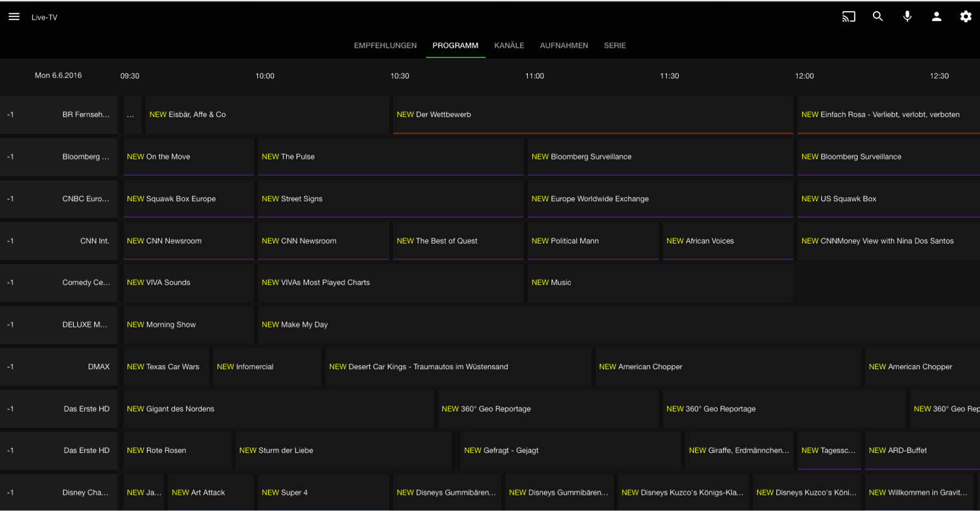Open the BR Fernsehen channel

point(58,115)
